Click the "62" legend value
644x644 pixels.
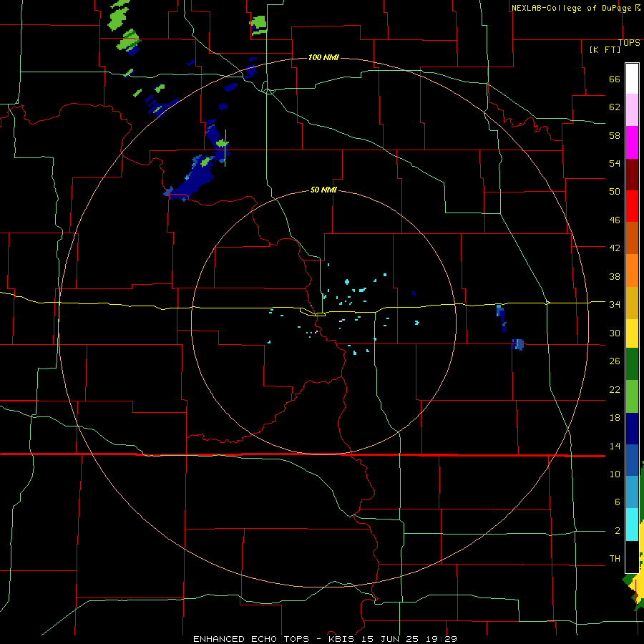(x=615, y=107)
